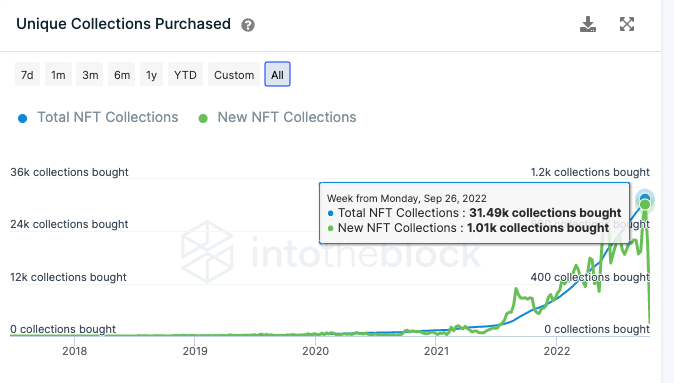This screenshot has height=383, width=674.
Task: Select the All time range
Action: [277, 74]
